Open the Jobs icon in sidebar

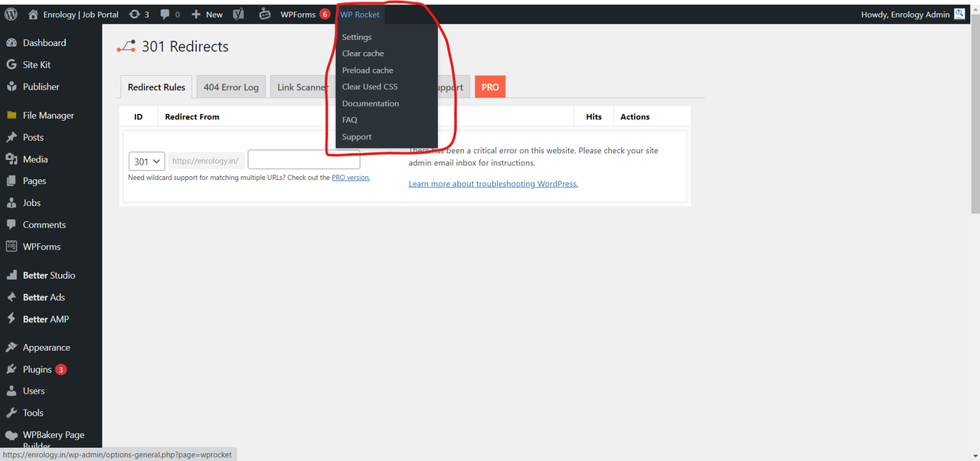(x=11, y=203)
